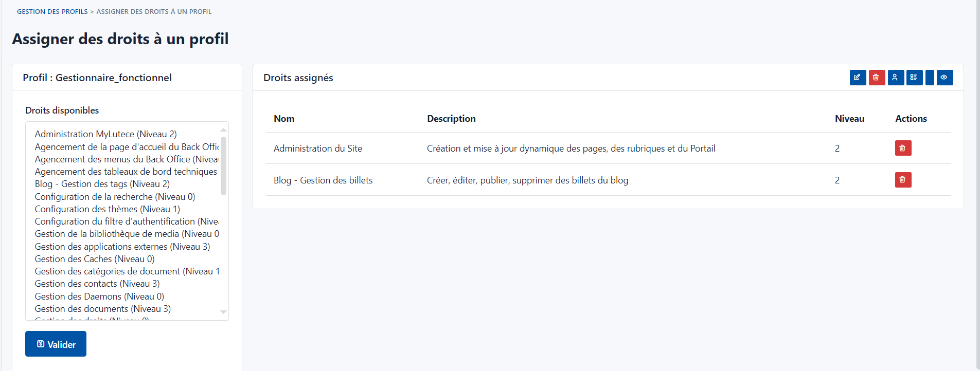Open the checklist icon in the header
Image resolution: width=980 pixels, height=371 pixels.
tap(914, 78)
